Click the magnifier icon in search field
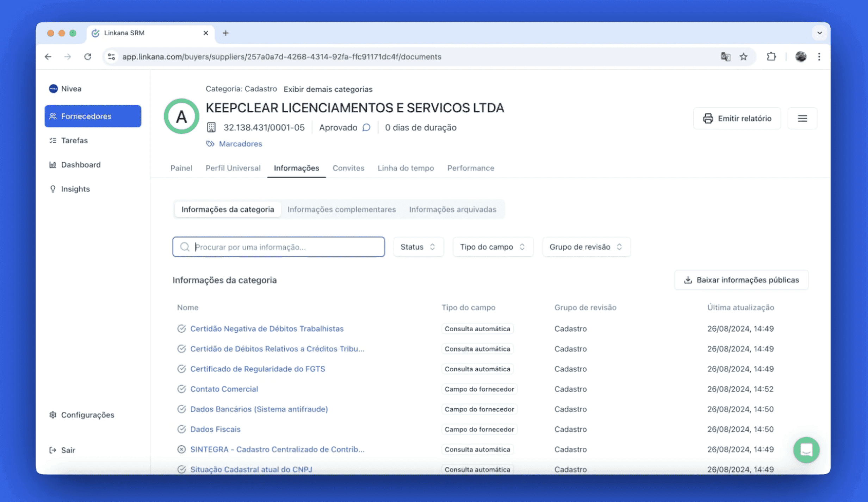The image size is (868, 502). (x=185, y=247)
